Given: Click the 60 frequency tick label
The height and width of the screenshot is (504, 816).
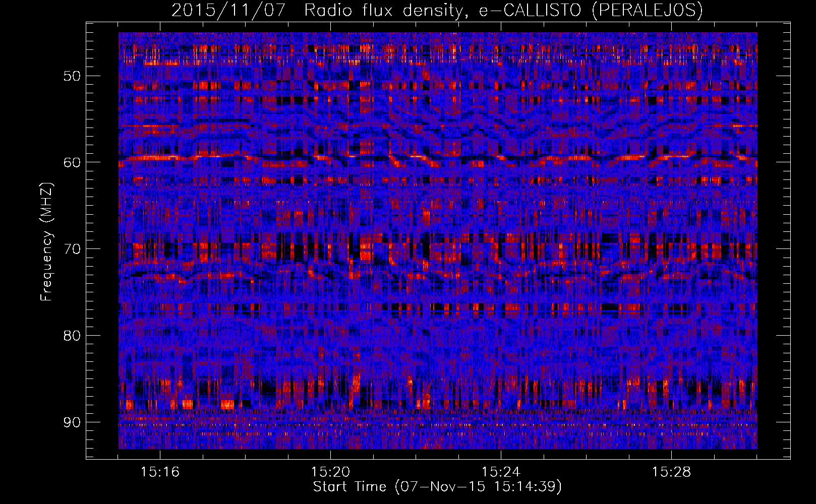Looking at the screenshot, I should tap(72, 162).
